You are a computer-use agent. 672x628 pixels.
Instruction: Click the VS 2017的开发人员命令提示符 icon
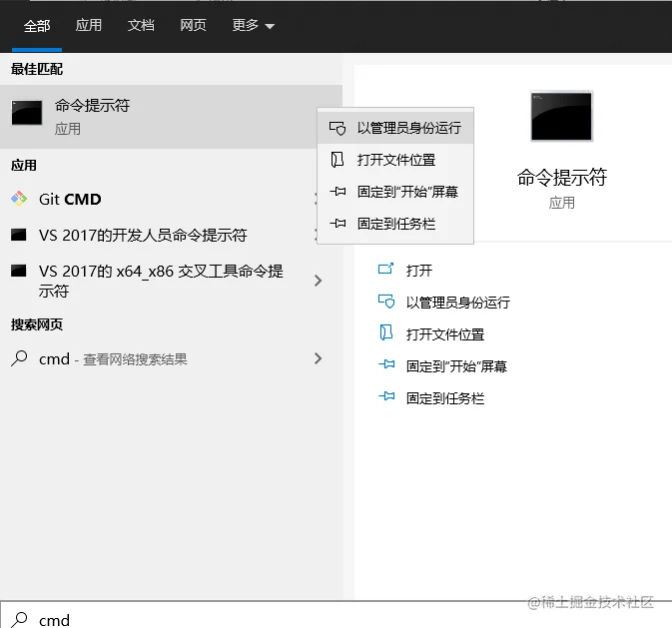18,235
